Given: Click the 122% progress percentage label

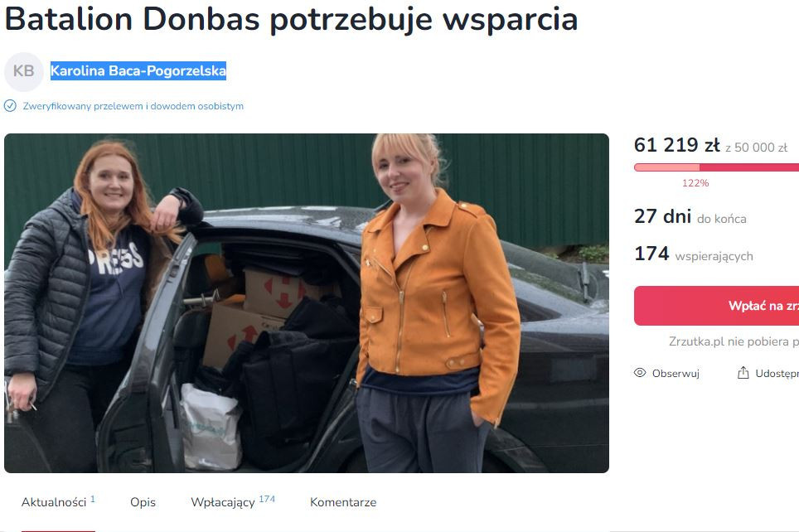Looking at the screenshot, I should point(695,183).
